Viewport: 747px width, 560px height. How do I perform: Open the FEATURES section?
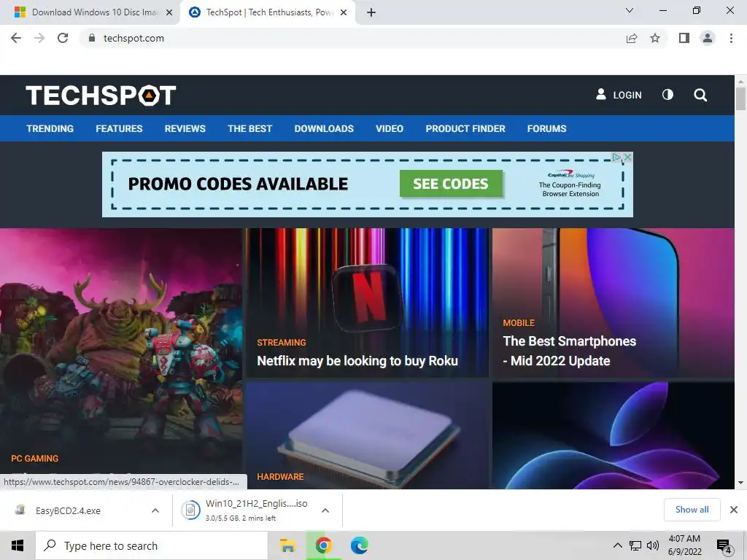point(119,128)
